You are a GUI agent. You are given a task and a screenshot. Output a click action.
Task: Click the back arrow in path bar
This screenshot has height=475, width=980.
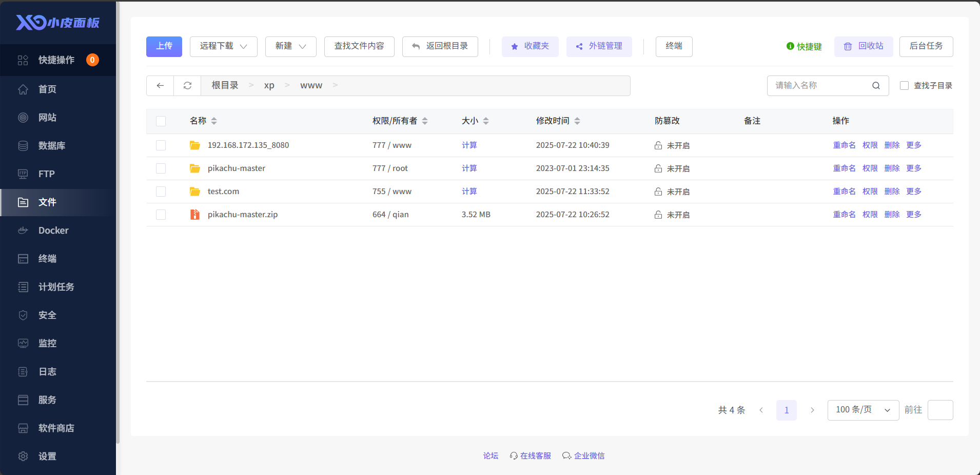click(x=160, y=86)
